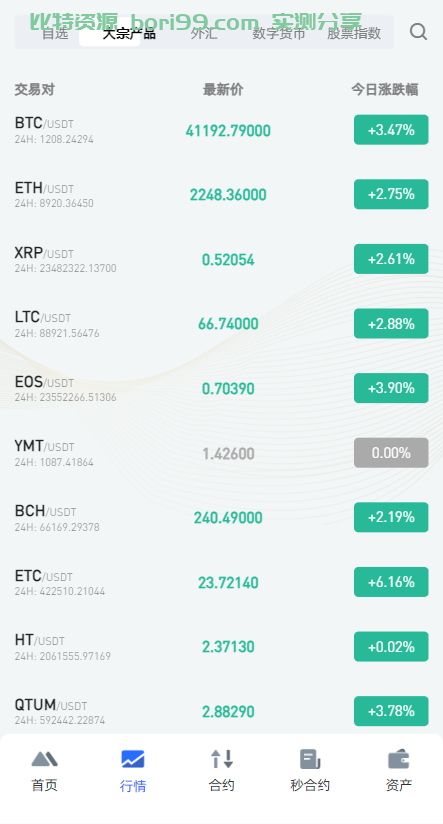Go to 合约 contract arrows icon
The image size is (443, 824).
[x=222, y=759]
